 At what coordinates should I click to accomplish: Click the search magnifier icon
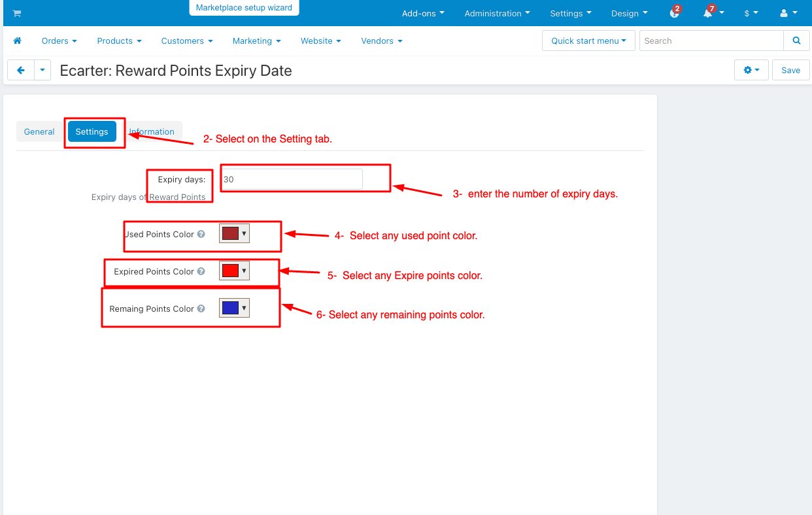pos(796,41)
